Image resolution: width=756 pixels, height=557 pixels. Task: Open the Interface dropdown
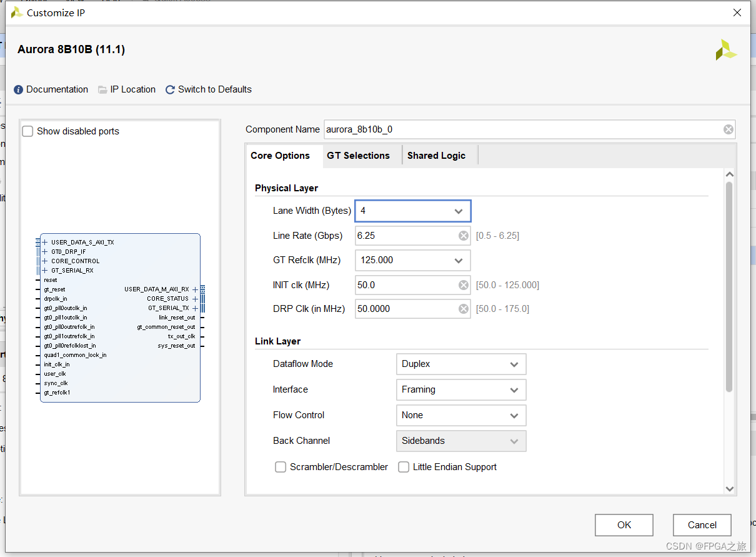(461, 389)
